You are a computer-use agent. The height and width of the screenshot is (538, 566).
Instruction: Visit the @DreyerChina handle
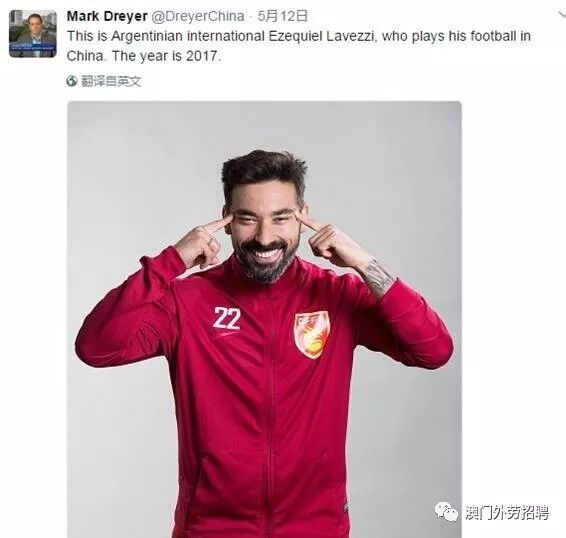pos(197,16)
